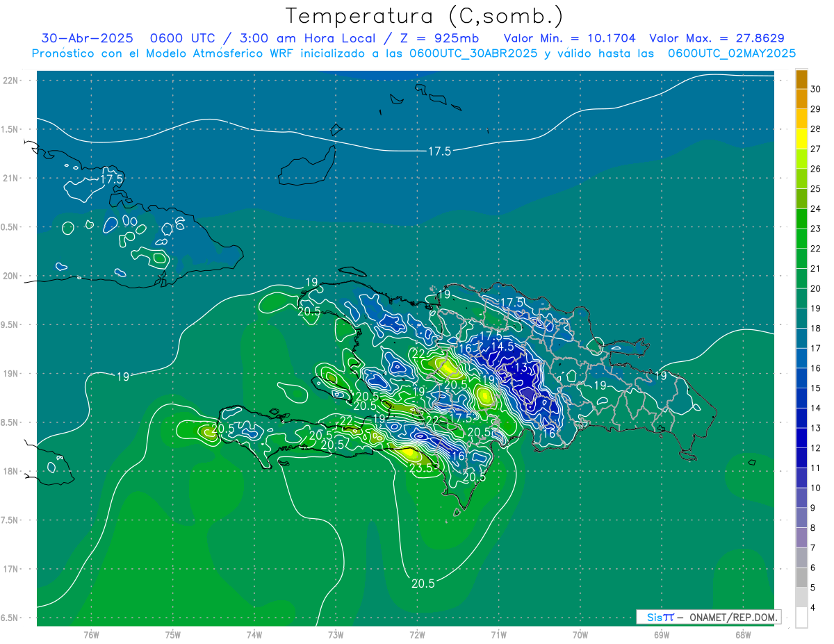The image size is (834, 644).
Task: Click the 22N latitude axis label
Action: (x=11, y=81)
